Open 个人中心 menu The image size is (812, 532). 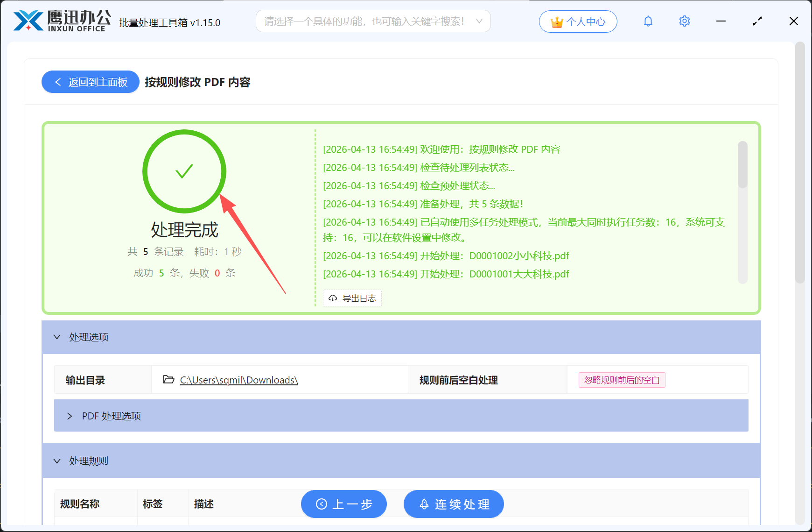tap(578, 21)
